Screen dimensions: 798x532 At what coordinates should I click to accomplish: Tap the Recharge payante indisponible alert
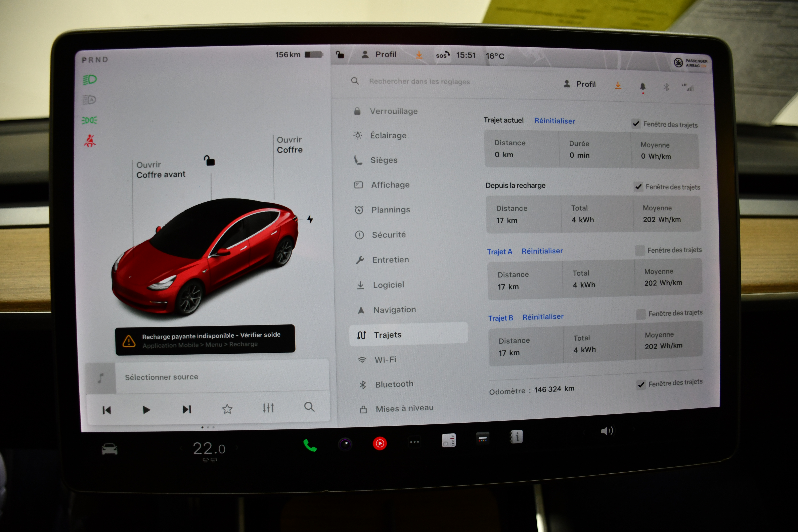click(205, 340)
